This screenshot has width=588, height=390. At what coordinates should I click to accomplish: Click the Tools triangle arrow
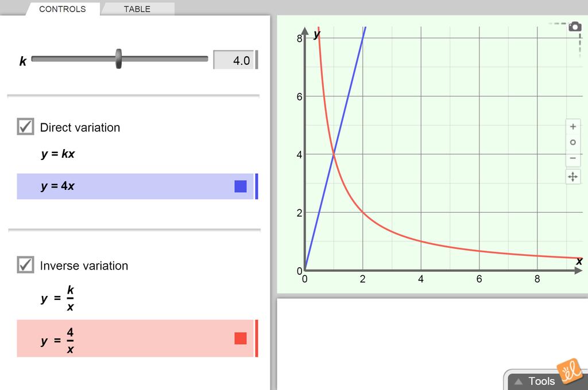click(519, 381)
